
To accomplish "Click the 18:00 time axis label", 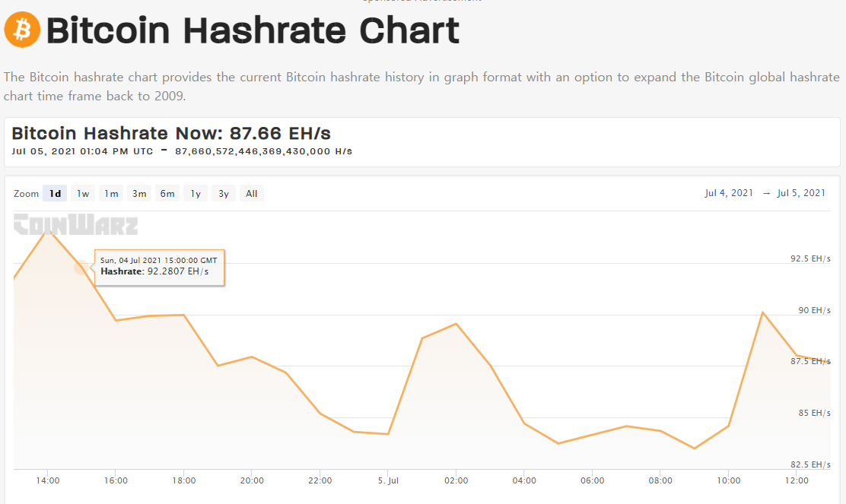I will click(x=184, y=480).
